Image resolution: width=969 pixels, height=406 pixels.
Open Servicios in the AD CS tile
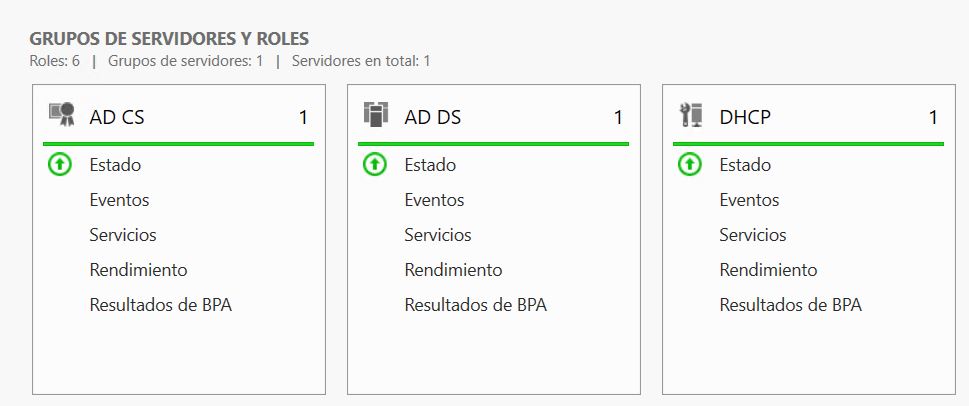pos(123,235)
